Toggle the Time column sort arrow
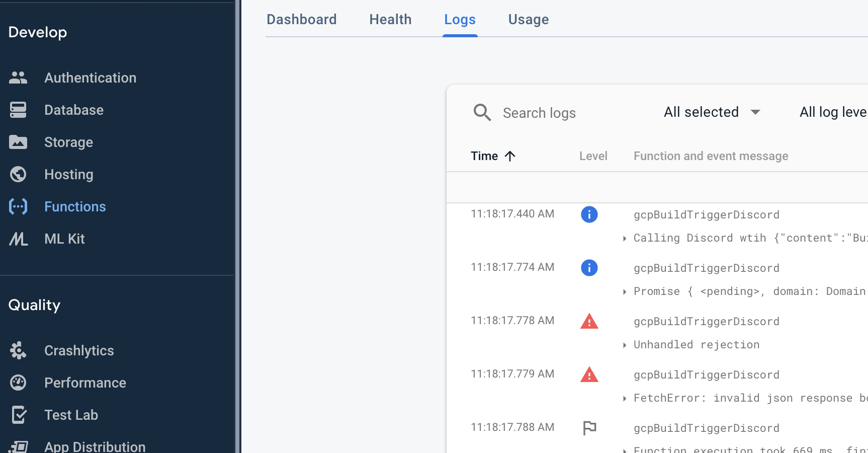Viewport: 868px width, 453px height. pos(510,156)
